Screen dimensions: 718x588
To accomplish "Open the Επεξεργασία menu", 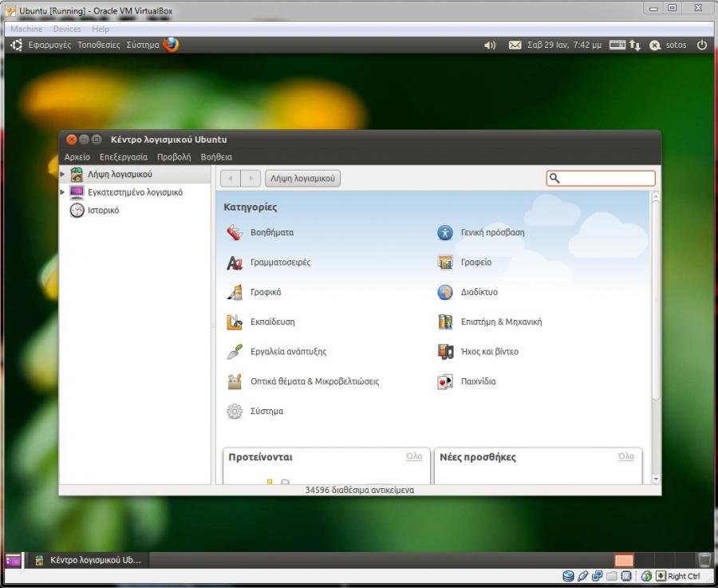I will 124,157.
